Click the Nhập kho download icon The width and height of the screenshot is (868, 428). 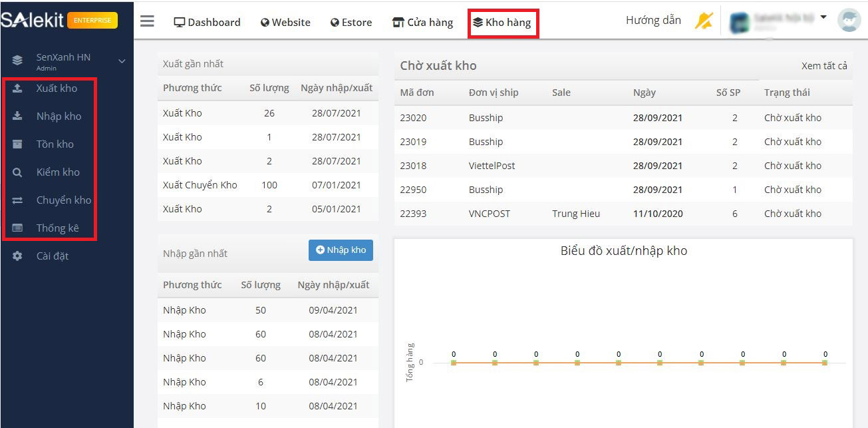(17, 116)
